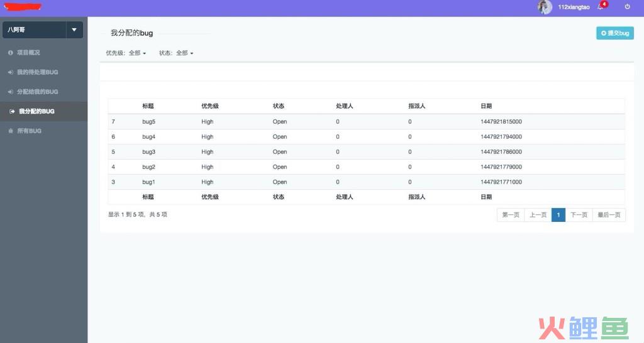Click the bug5 title cell

pyautogui.click(x=148, y=121)
